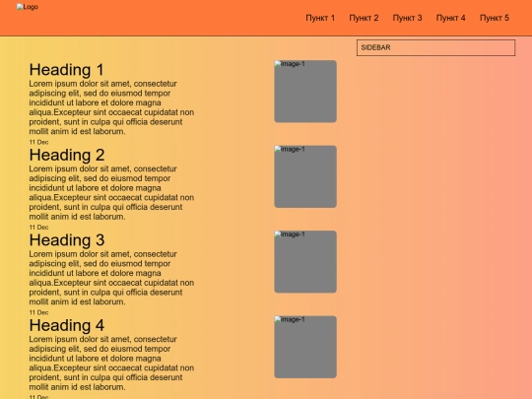Click the Lorem ipsum paragraph under Heading 4
Screen dimensions: 532x399
tap(111, 363)
